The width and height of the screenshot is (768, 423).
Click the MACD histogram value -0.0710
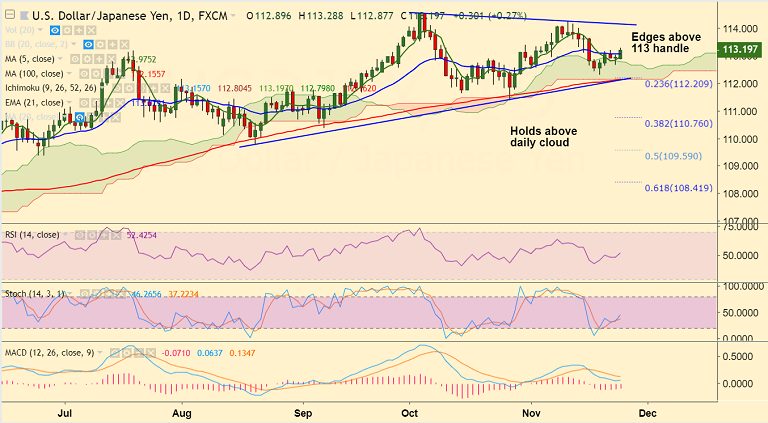pyautogui.click(x=176, y=353)
